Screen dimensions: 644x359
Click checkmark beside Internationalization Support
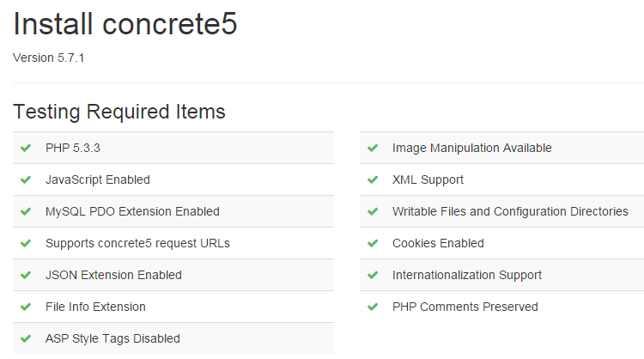(x=373, y=275)
